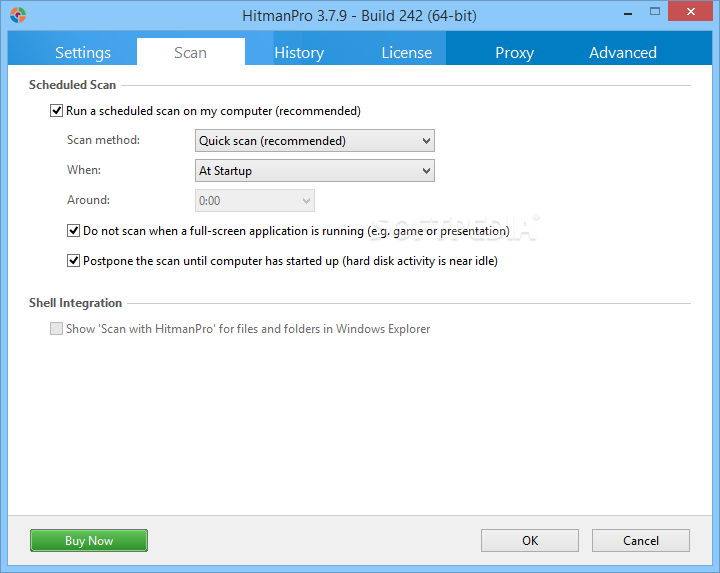The width and height of the screenshot is (720, 573).
Task: Click the 'When:' label
Action: coord(84,170)
